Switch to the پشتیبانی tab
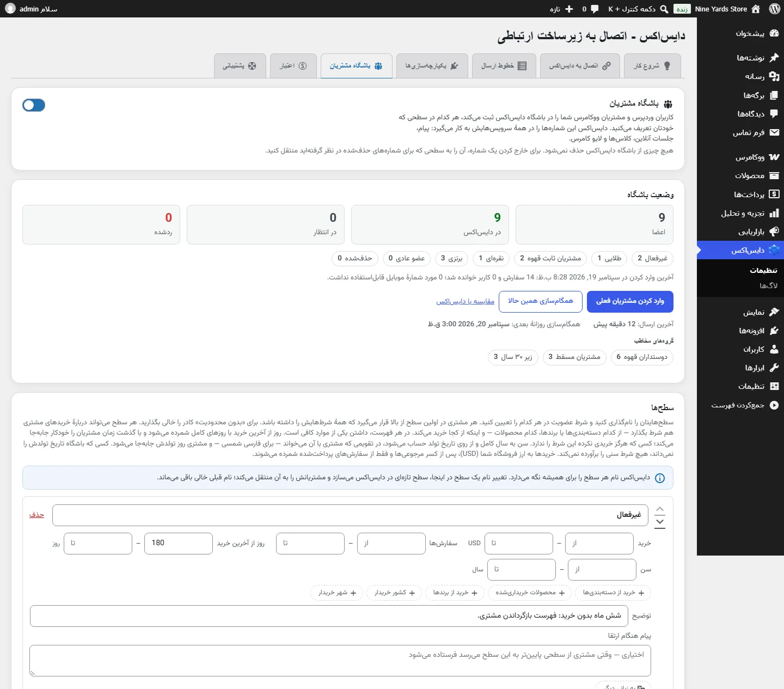784x689 pixels. (240, 66)
